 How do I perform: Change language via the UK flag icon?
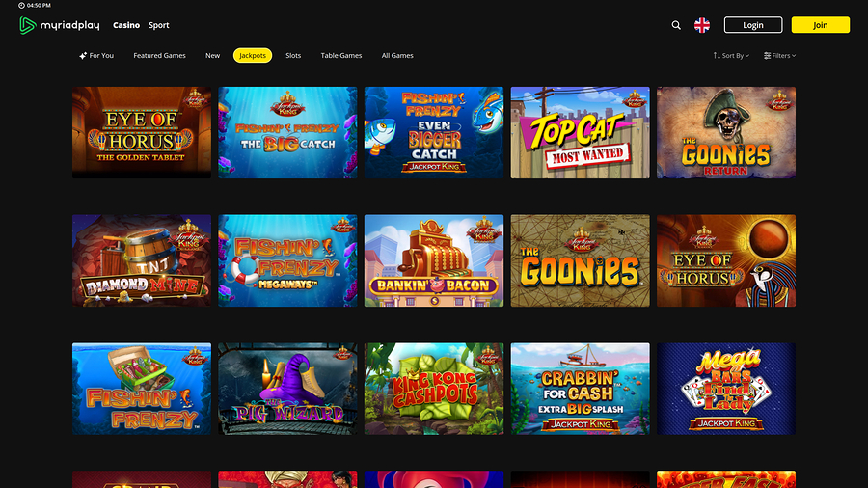pyautogui.click(x=702, y=25)
